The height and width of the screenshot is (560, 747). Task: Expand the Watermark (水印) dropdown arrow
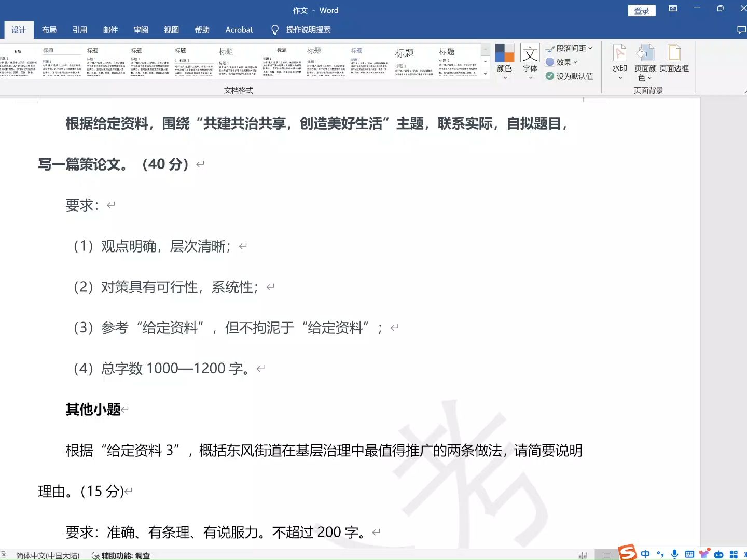[x=620, y=78]
